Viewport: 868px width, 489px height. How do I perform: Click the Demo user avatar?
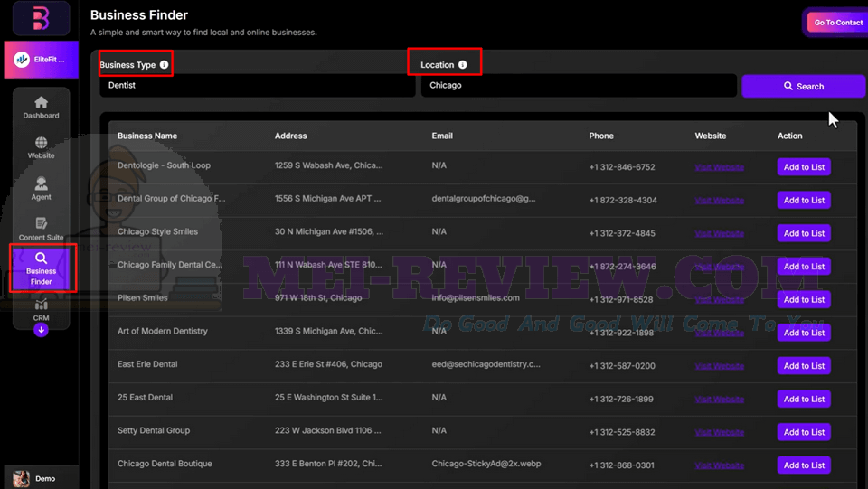[x=21, y=478]
